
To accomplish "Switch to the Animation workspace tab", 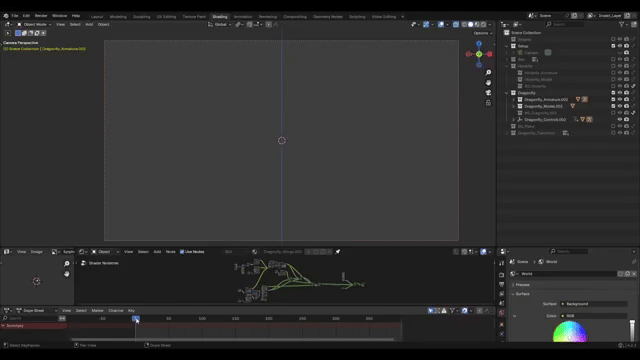I will click(243, 17).
